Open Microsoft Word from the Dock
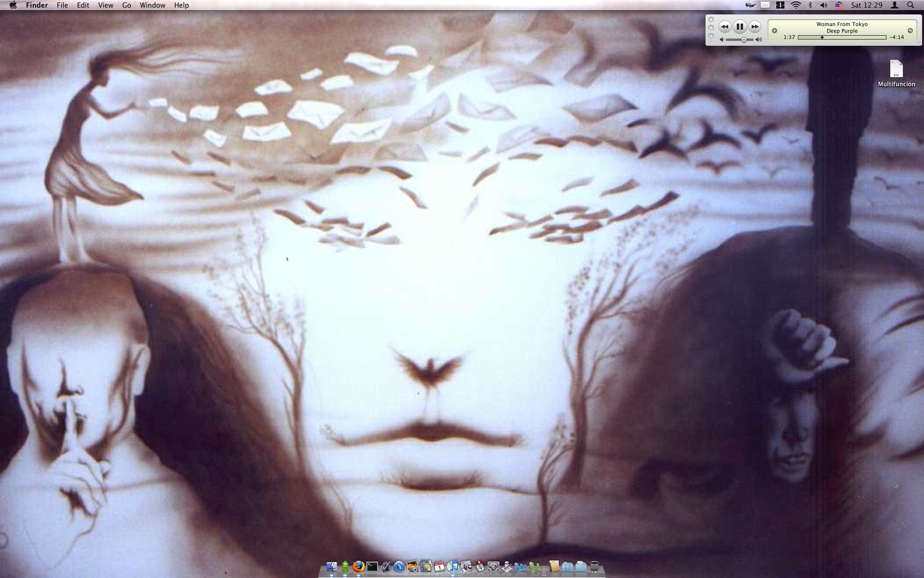The width and height of the screenshot is (924, 578). click(520, 567)
